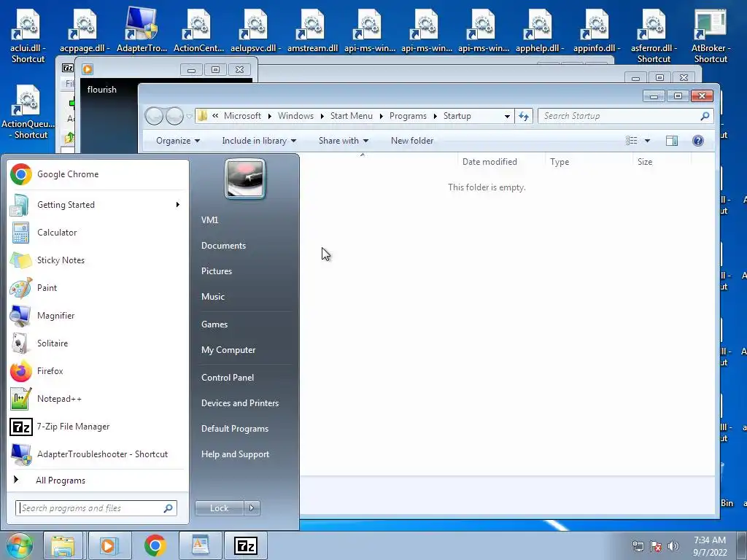Open view options dropdown arrow
The height and width of the screenshot is (560, 747).
pyautogui.click(x=648, y=141)
